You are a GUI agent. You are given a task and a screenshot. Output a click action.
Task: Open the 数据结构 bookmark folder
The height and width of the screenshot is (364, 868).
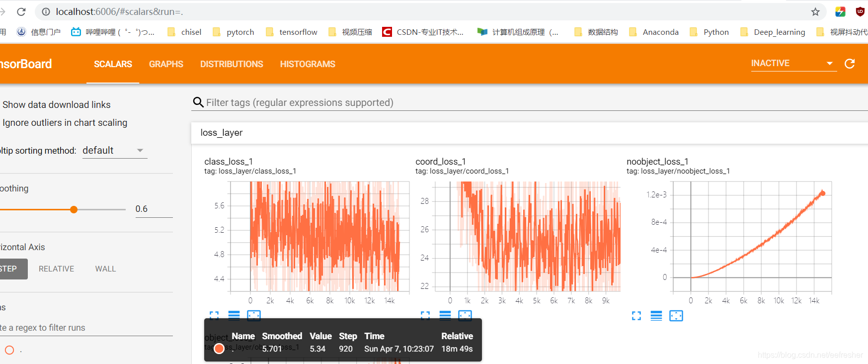pos(596,32)
